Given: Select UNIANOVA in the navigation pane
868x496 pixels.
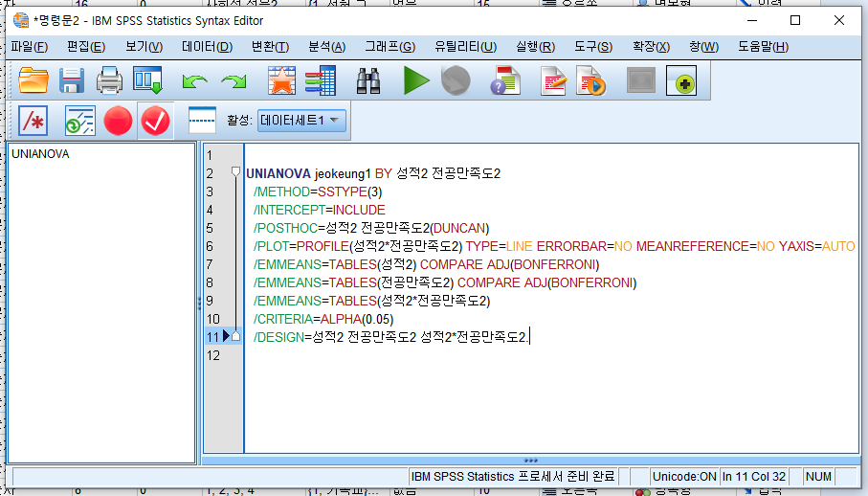Looking at the screenshot, I should pyautogui.click(x=40, y=154).
